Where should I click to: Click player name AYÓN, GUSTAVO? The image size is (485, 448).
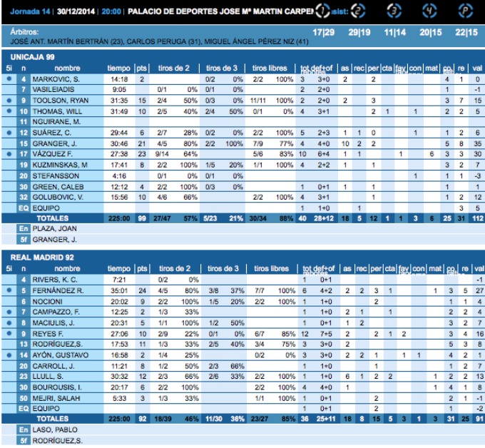[x=61, y=355]
